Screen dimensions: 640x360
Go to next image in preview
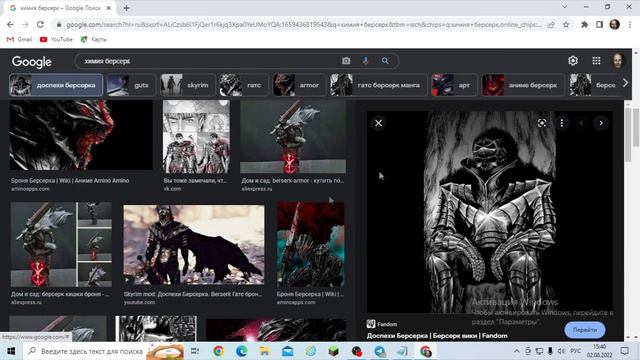point(601,123)
